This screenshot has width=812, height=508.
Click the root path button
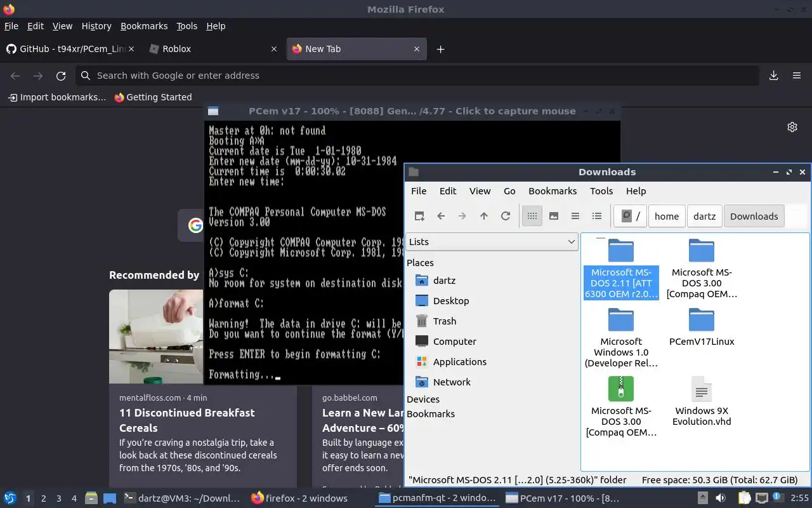coord(631,216)
